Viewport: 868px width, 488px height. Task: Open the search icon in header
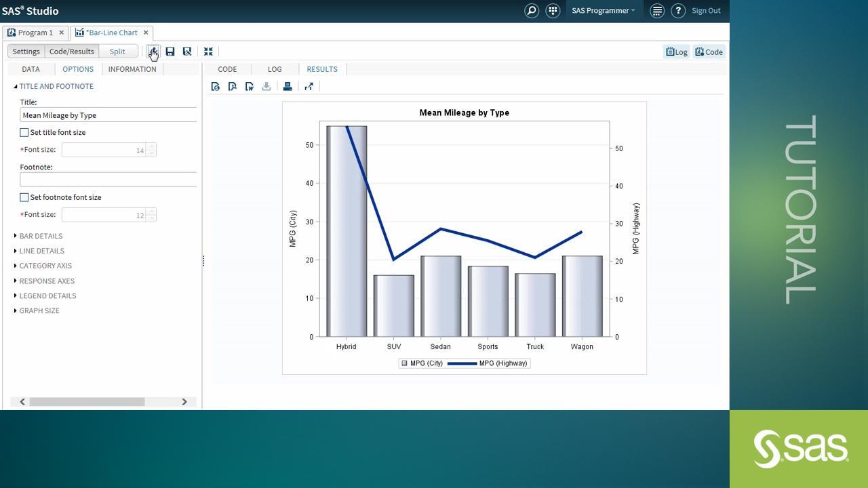point(532,11)
